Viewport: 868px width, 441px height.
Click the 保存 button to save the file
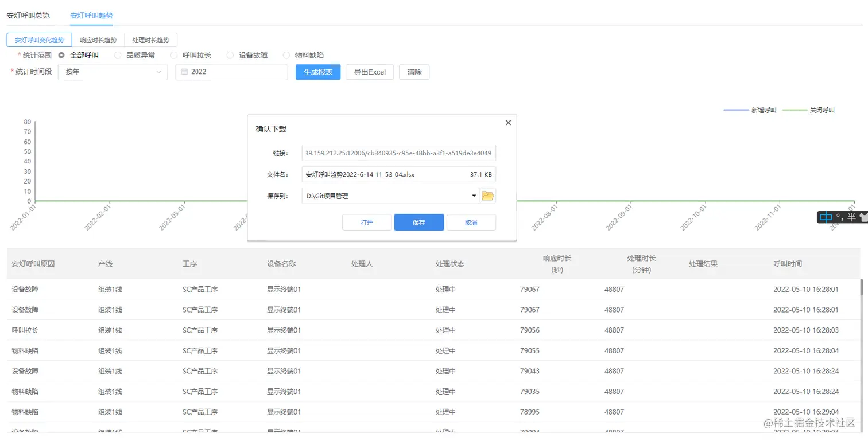click(x=418, y=222)
